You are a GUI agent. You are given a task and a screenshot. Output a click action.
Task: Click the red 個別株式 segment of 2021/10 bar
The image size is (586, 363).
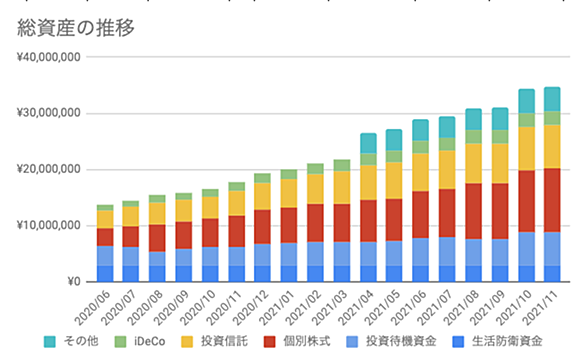pos(526,202)
